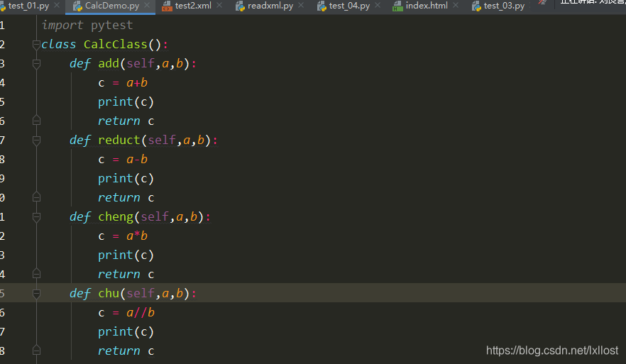
Task: Open the test_04.py tab
Action: point(349,6)
